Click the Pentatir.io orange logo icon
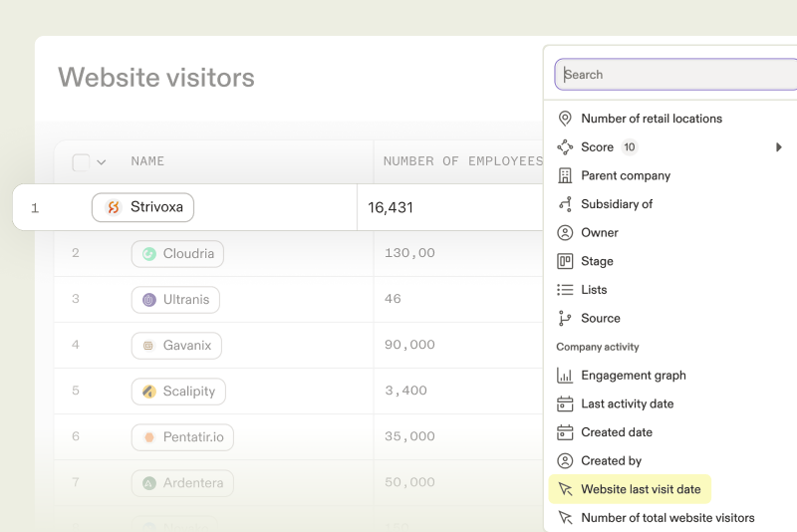 point(148,437)
